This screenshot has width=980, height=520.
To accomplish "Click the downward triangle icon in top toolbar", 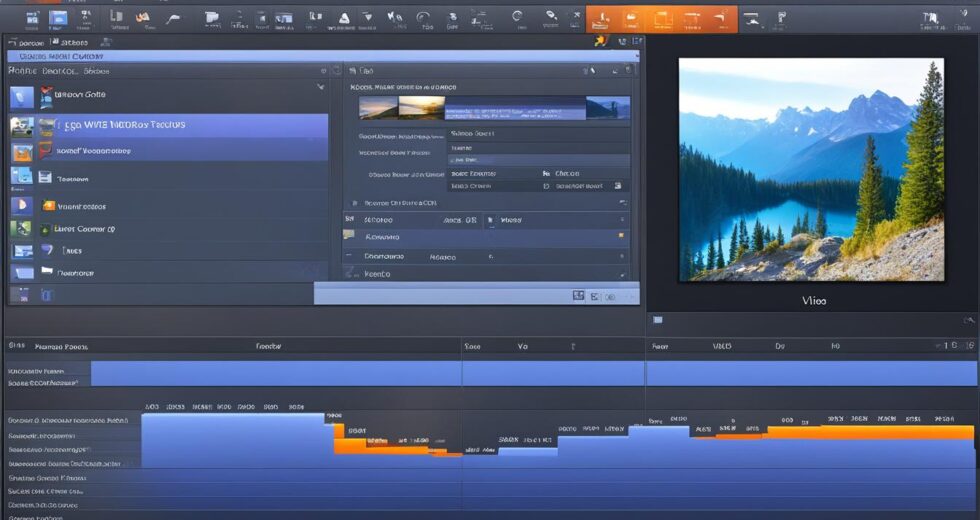I will tap(368, 18).
